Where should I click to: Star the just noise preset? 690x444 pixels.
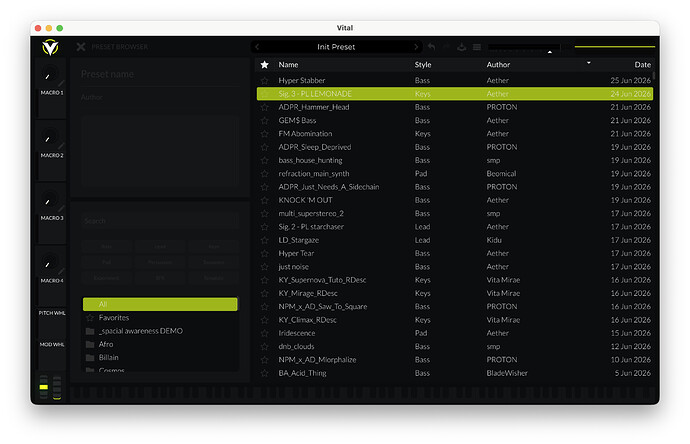[x=264, y=267]
